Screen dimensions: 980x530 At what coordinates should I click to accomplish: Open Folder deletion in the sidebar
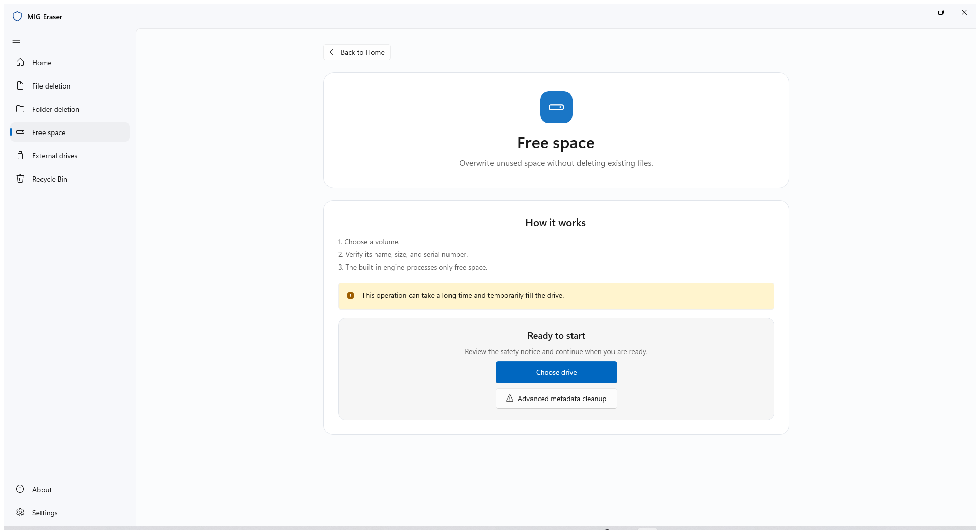[x=70, y=109]
